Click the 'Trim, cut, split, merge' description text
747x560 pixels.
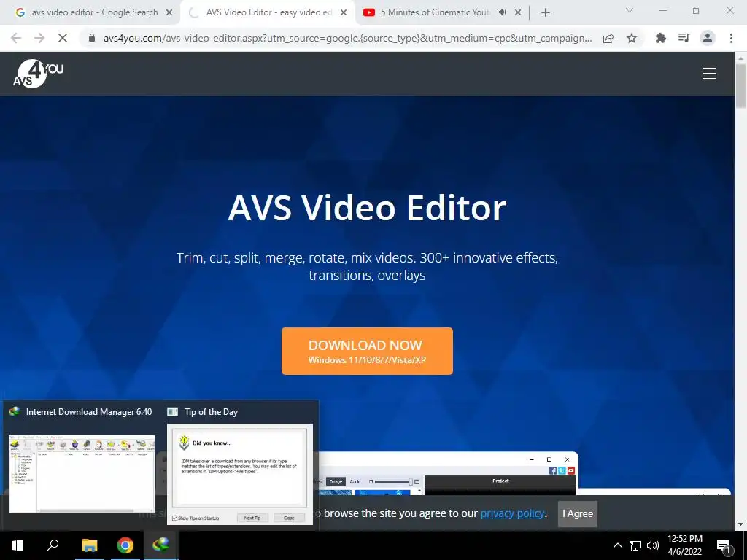pos(368,266)
